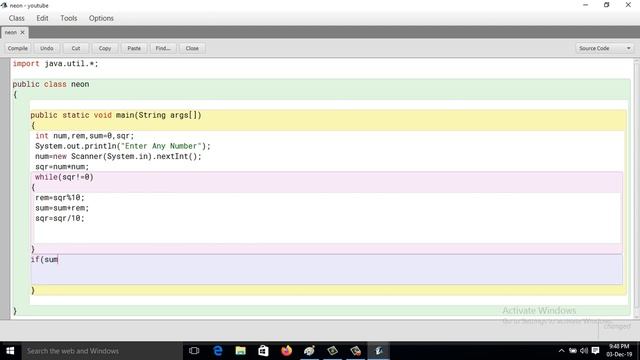Click the Paste button
640x360 pixels.
click(134, 48)
